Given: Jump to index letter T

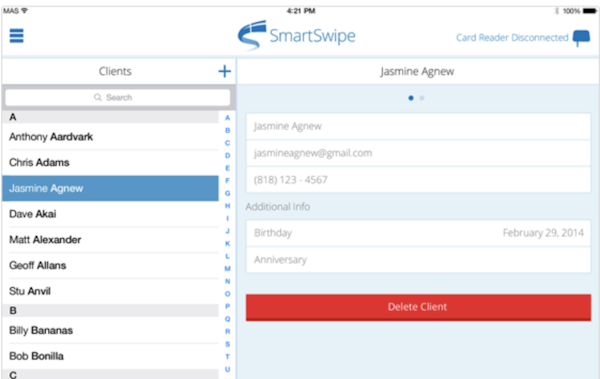Looking at the screenshot, I should [x=227, y=357].
